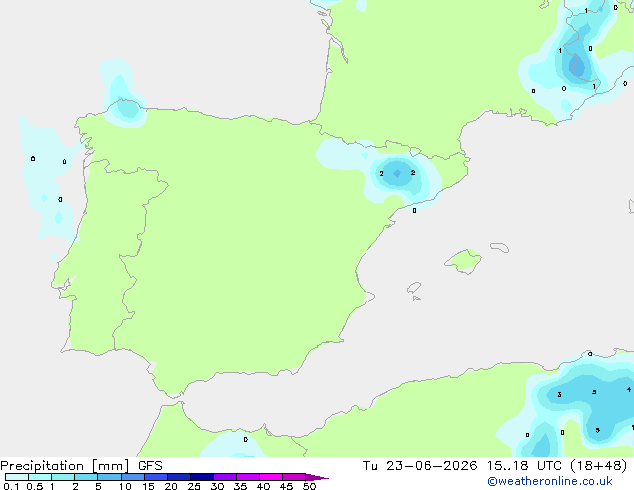The height and width of the screenshot is (490, 634).
Task: Select the 25–30 mm dark navy swatch
Action: click(x=202, y=477)
